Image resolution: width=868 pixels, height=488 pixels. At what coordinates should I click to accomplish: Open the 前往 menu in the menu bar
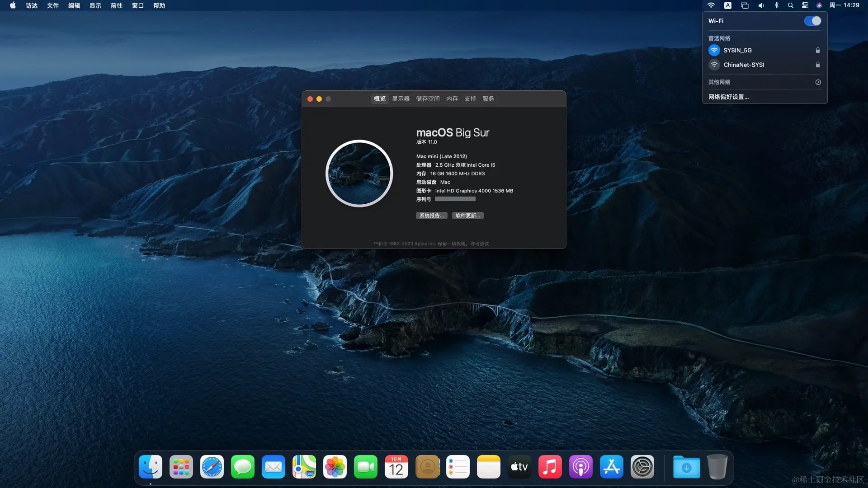117,5
